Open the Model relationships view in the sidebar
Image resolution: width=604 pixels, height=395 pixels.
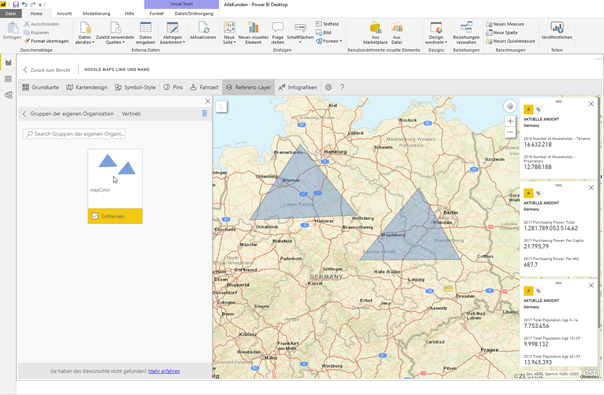tap(8, 95)
